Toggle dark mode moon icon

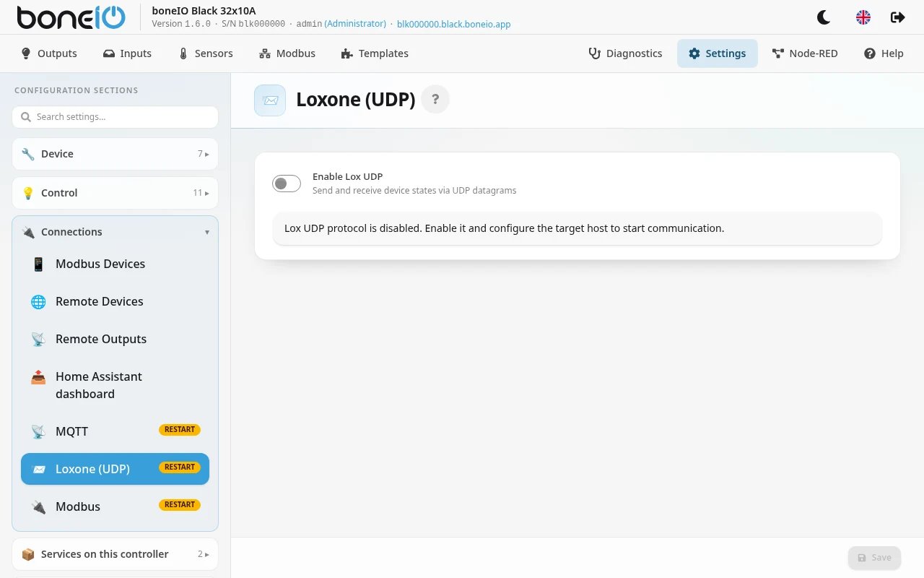point(824,17)
